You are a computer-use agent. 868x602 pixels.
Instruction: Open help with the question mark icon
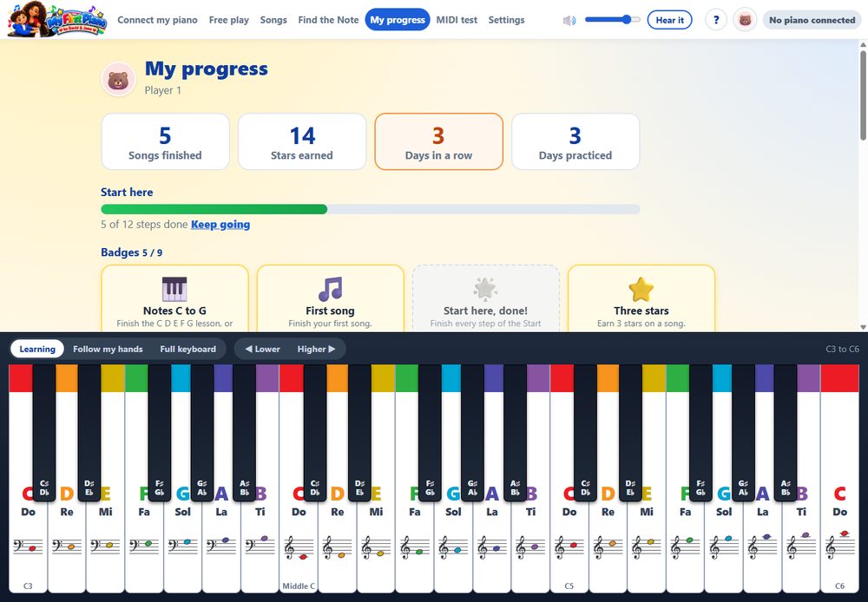(x=716, y=20)
